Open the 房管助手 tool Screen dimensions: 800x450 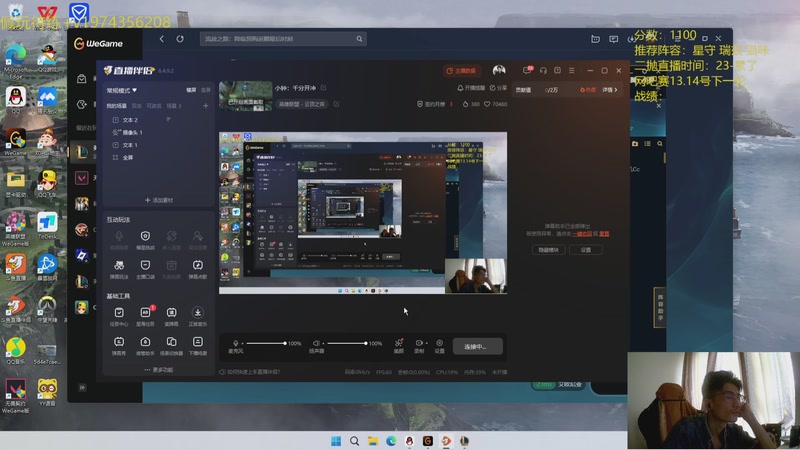[145, 345]
